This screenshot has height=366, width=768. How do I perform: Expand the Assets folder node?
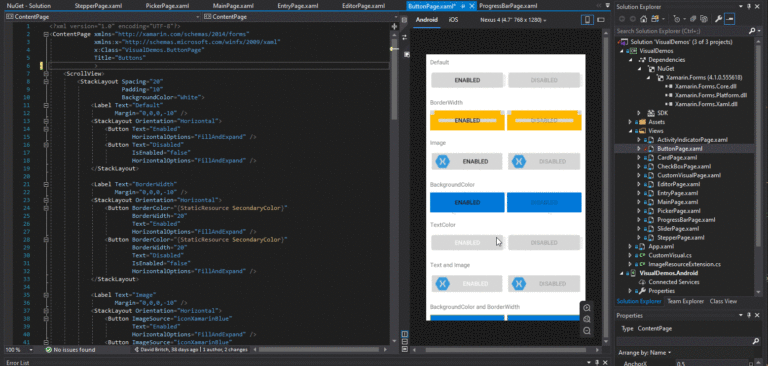coord(630,122)
